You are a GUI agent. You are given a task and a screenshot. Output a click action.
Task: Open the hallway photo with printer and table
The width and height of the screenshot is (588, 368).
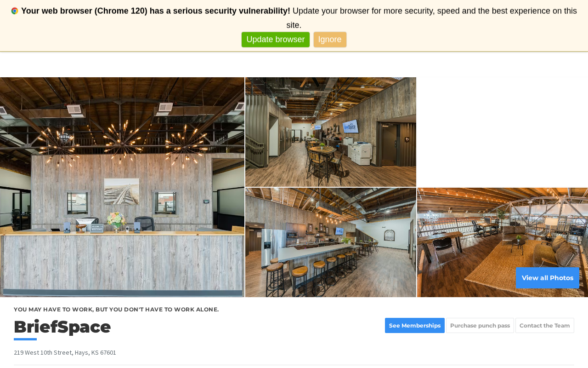point(331,132)
